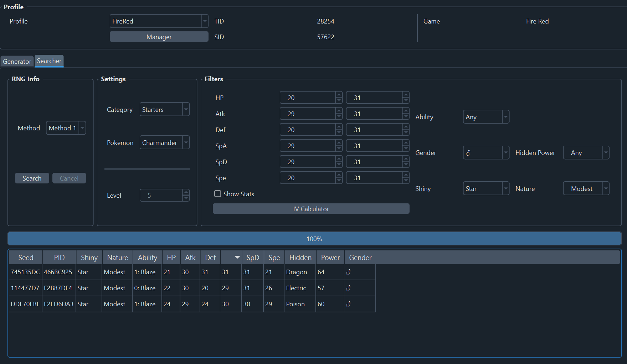
Task: Click the 100% progress bar
Action: 314,239
